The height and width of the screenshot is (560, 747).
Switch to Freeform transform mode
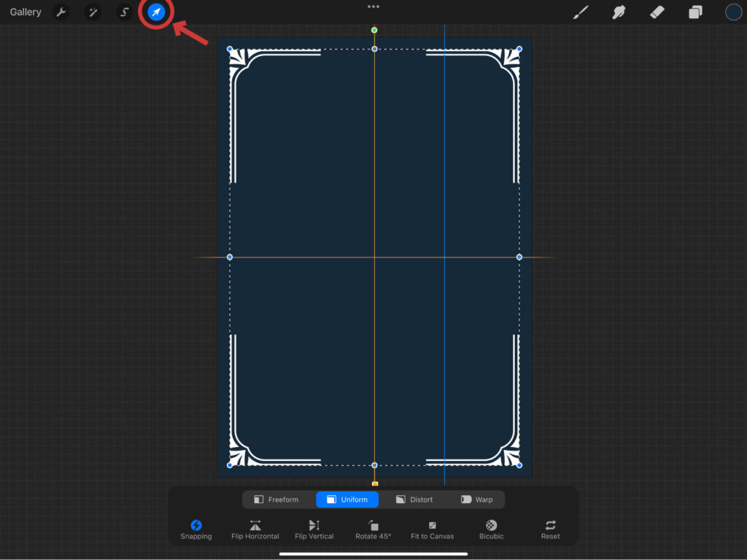pos(276,499)
